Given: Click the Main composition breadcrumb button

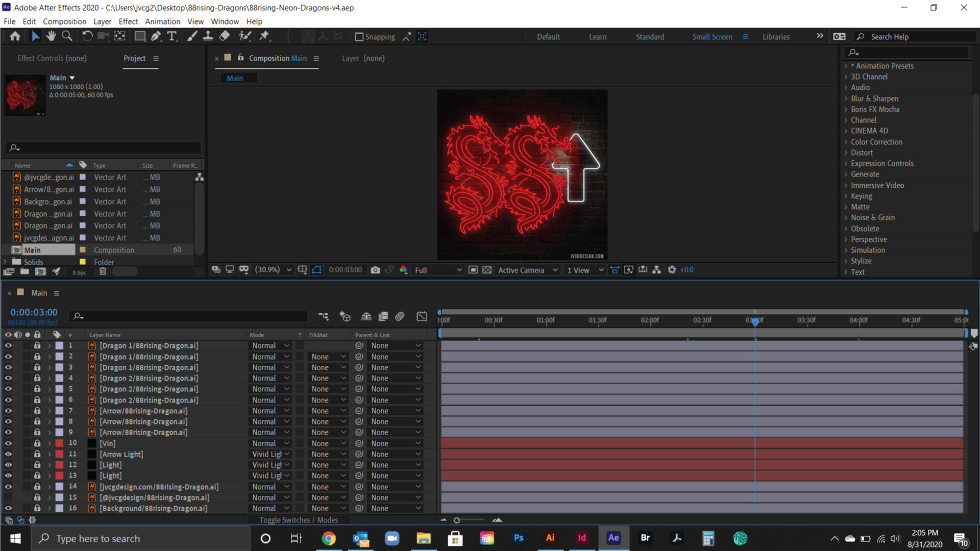Looking at the screenshot, I should [235, 78].
